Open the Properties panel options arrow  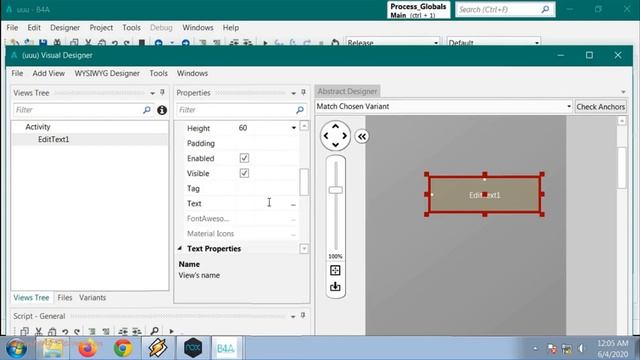tap(293, 93)
